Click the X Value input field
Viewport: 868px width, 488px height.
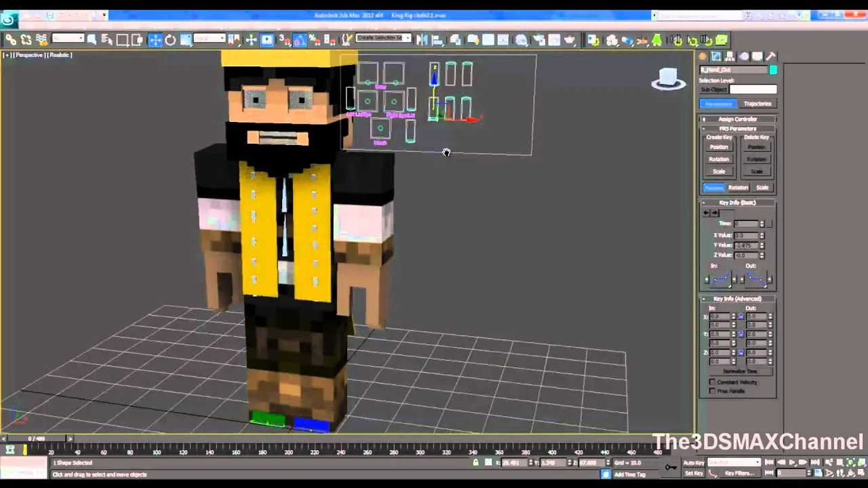point(747,235)
